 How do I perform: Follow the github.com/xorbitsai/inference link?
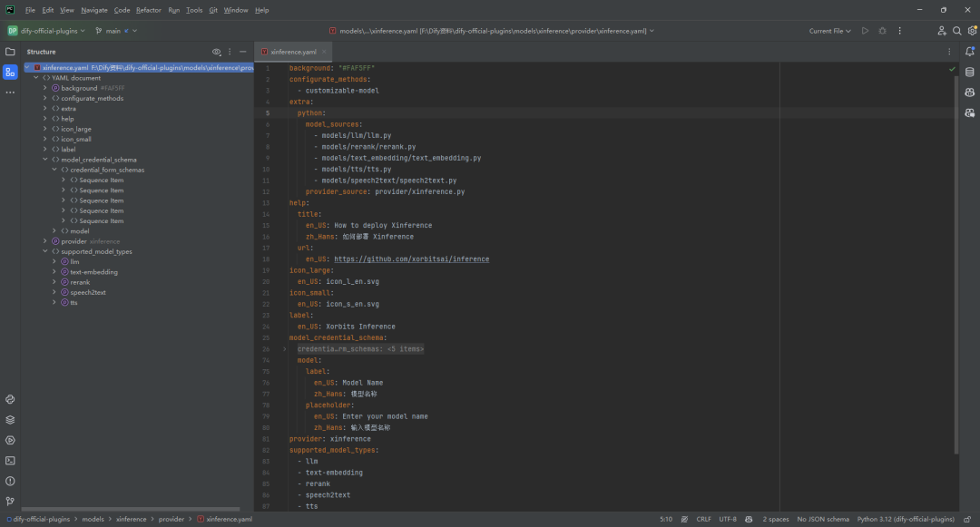[411, 259]
